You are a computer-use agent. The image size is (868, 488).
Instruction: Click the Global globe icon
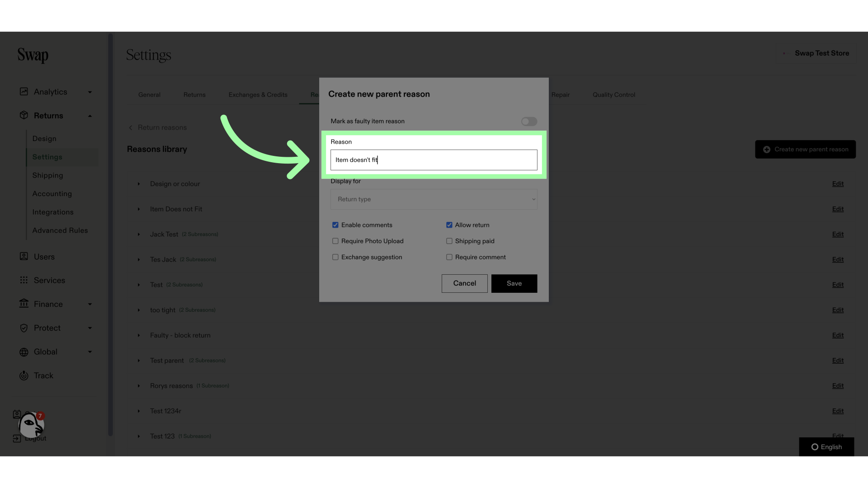click(x=24, y=352)
